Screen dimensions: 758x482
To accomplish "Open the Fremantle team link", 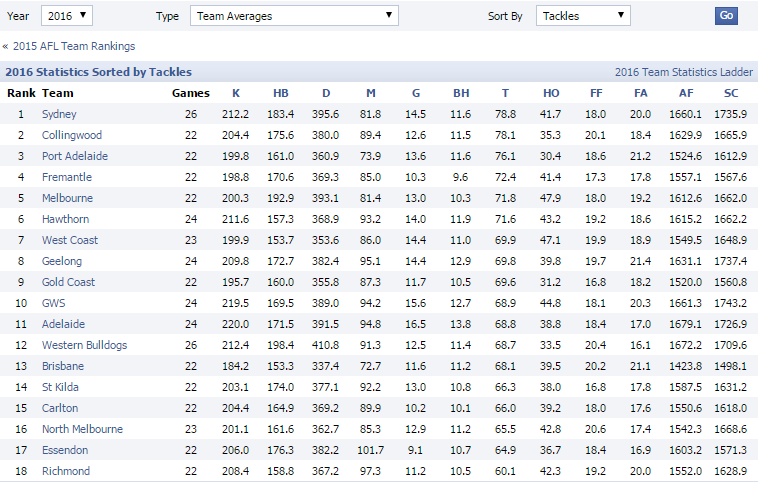I will pyautogui.click(x=67, y=177).
